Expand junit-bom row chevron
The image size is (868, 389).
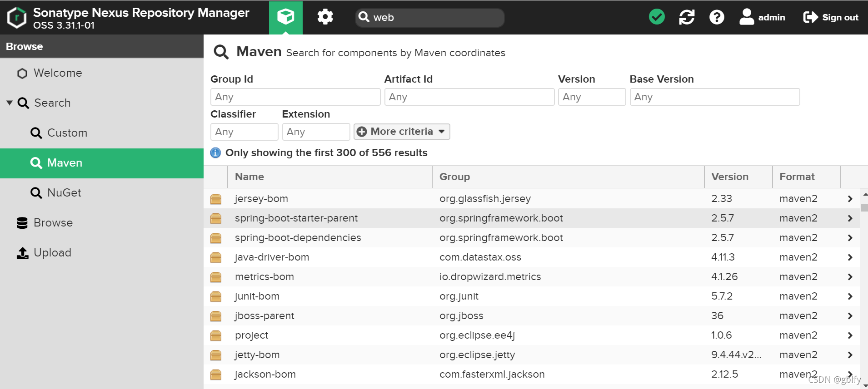coord(850,296)
